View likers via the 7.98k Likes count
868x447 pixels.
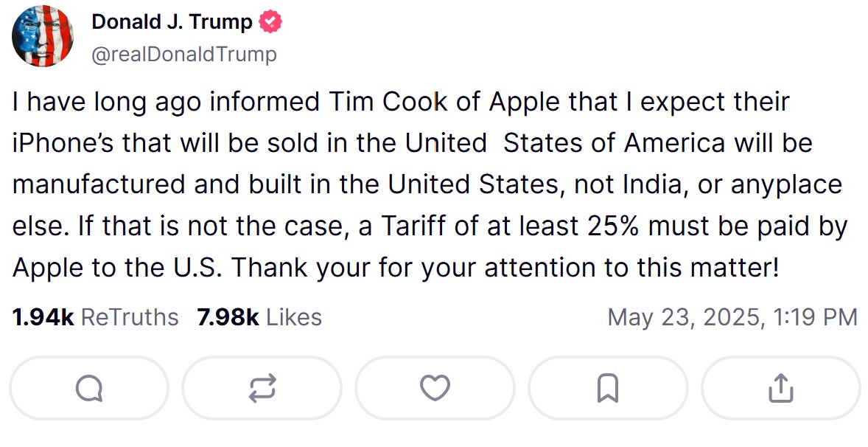click(258, 317)
